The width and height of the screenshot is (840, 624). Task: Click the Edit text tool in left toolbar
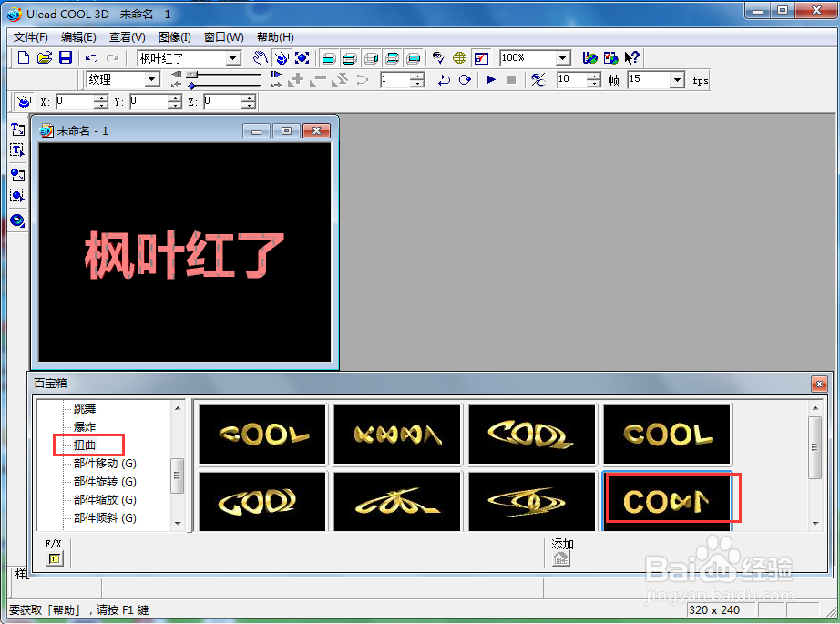(x=17, y=150)
